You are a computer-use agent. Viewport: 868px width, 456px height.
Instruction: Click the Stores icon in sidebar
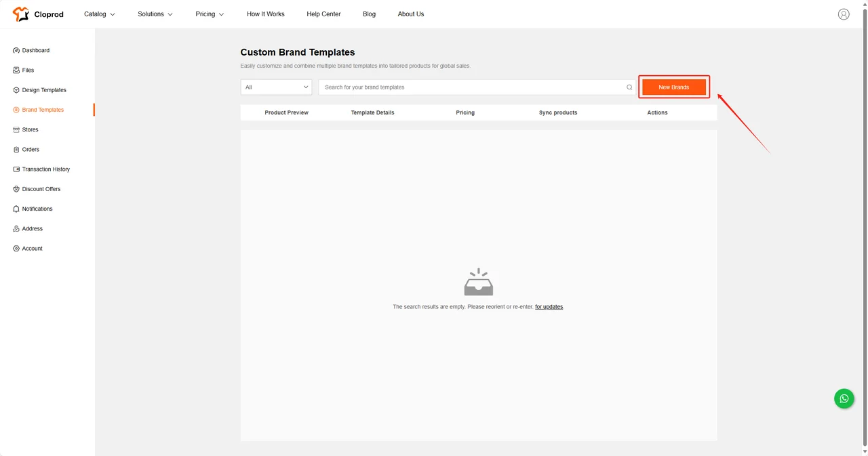pos(16,130)
